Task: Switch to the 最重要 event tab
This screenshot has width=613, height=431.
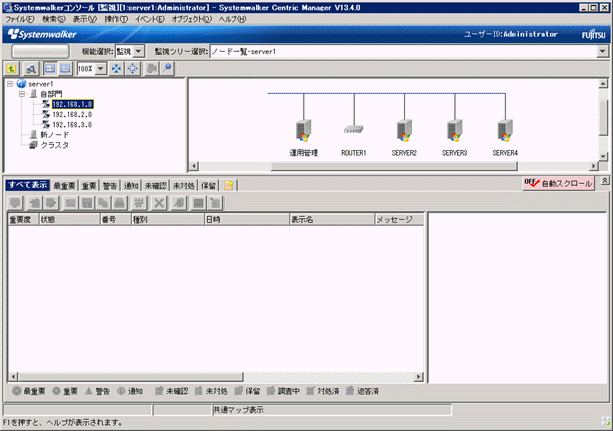Action: coord(65,185)
